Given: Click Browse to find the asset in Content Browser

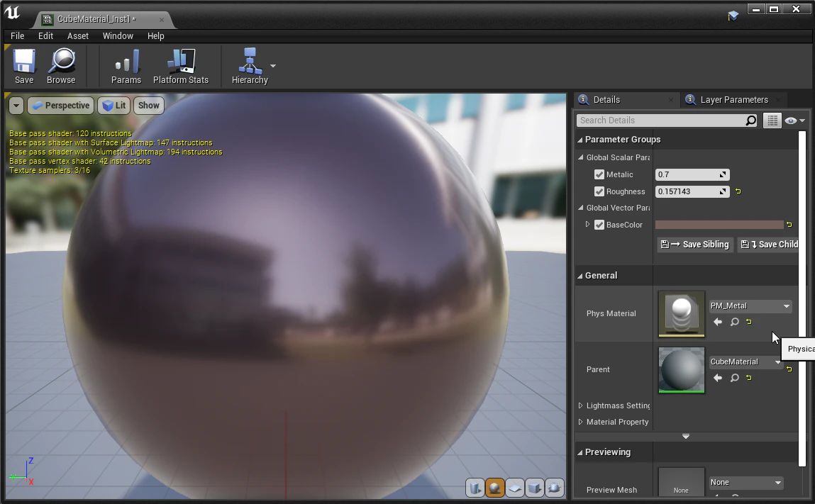Looking at the screenshot, I should click(61, 66).
